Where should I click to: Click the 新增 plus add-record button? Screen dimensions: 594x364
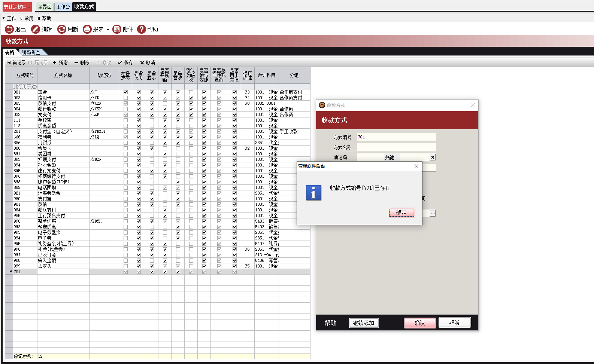[60, 62]
